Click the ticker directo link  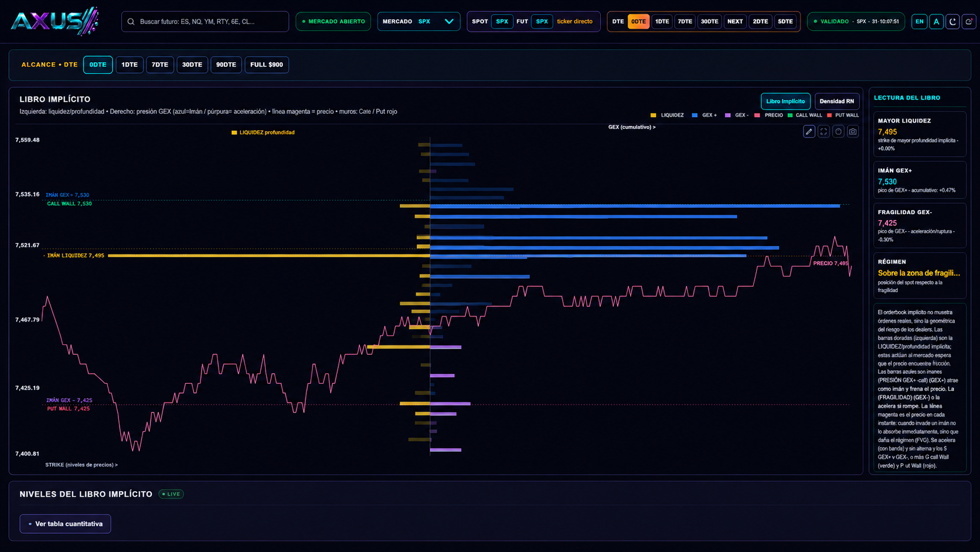[x=574, y=22]
